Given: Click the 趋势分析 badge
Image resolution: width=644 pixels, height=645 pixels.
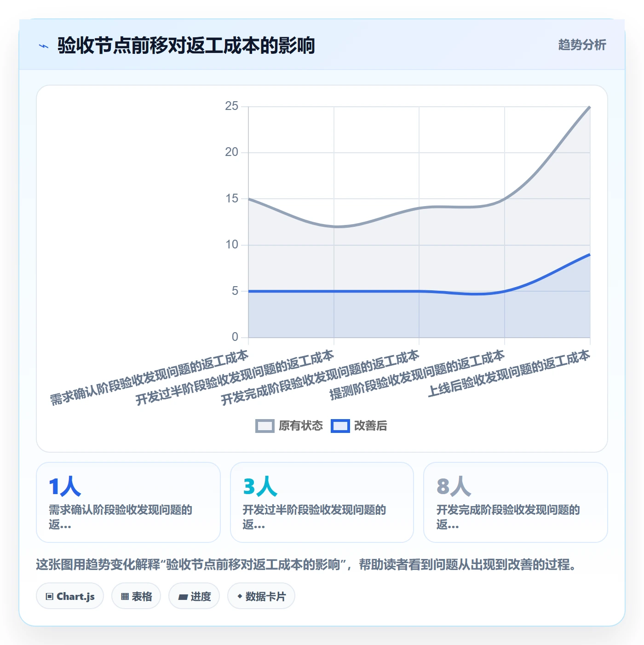Looking at the screenshot, I should coord(582,45).
